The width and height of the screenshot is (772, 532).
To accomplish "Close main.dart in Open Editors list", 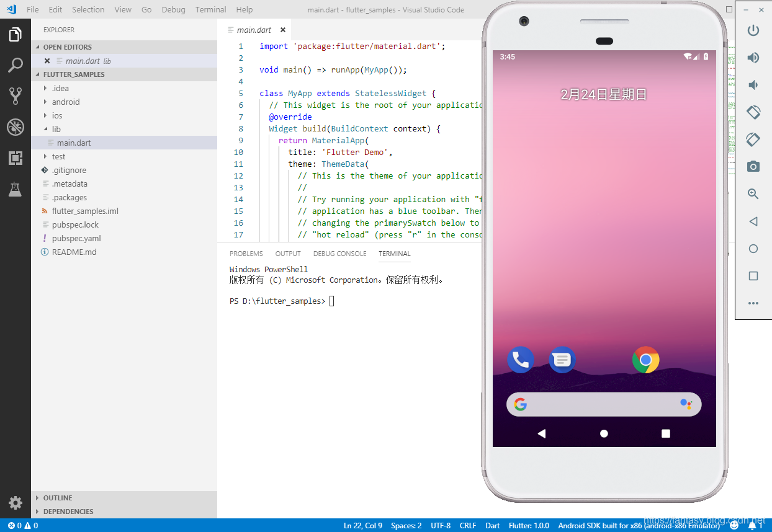I will [47, 61].
